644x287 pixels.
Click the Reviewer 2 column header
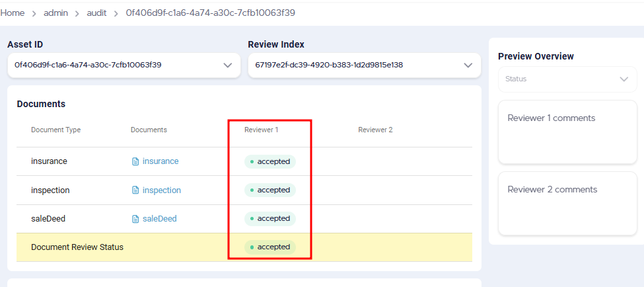(375, 130)
